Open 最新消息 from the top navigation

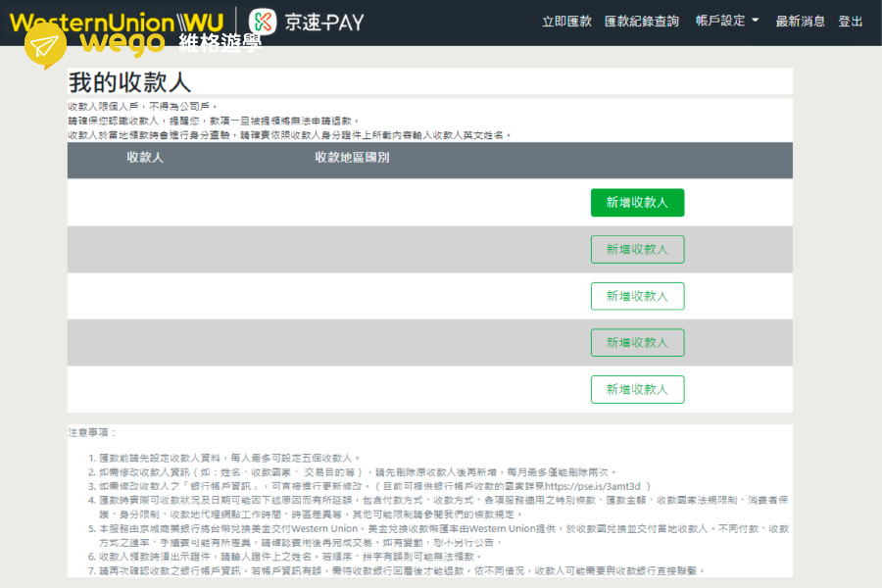800,22
